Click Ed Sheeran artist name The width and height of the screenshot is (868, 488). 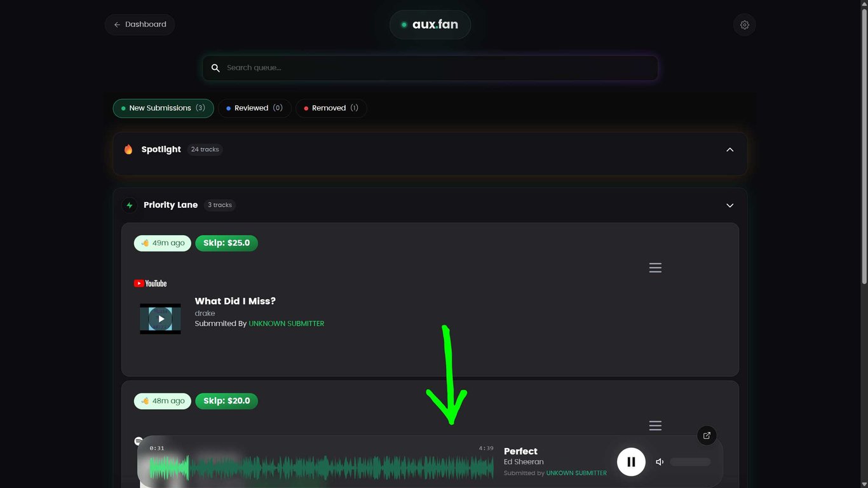tap(524, 462)
